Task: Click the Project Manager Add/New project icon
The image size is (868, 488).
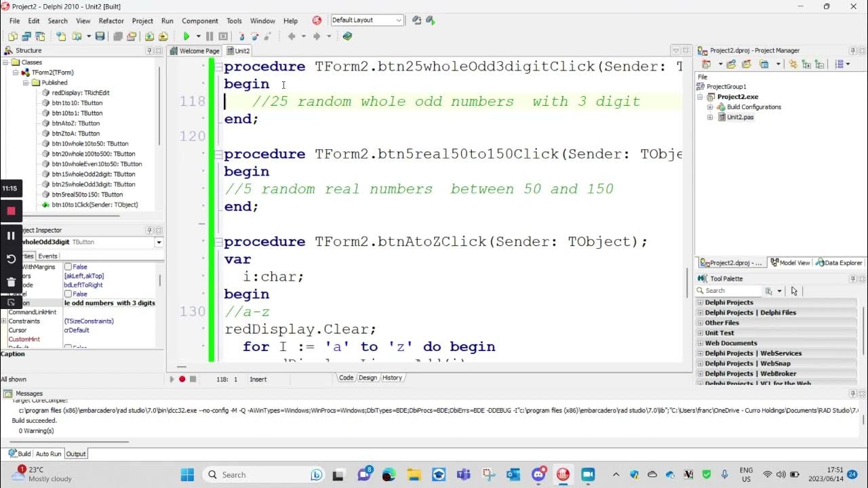Action: [x=706, y=64]
